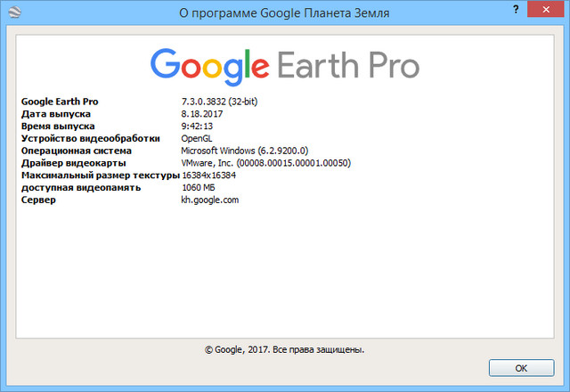Close the About Google Earth dialog
The image size is (570, 392).
[546, 9]
